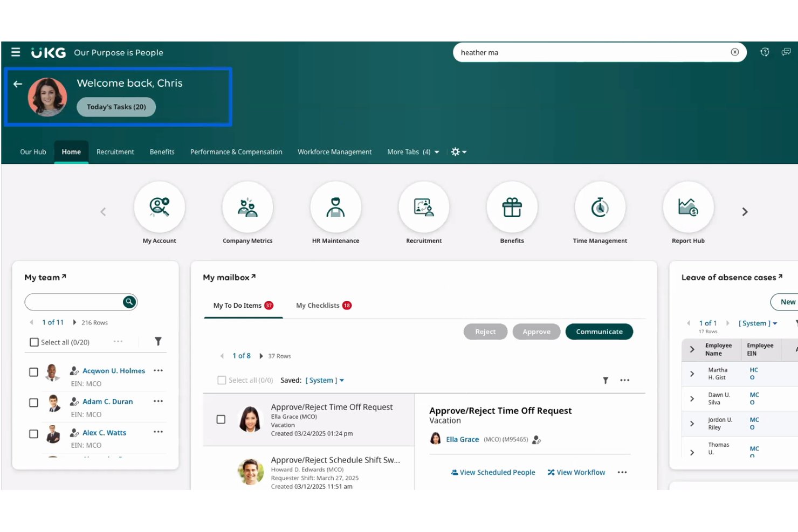Viewport: 798px width, 532px height.
Task: Open the Performance & Compensation tab
Action: coord(236,152)
